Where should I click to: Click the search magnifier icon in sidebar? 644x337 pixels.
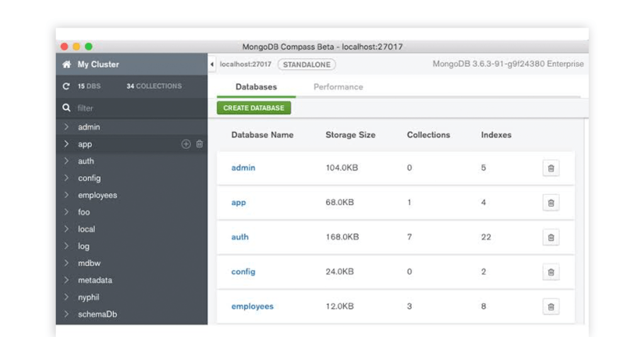(x=66, y=108)
